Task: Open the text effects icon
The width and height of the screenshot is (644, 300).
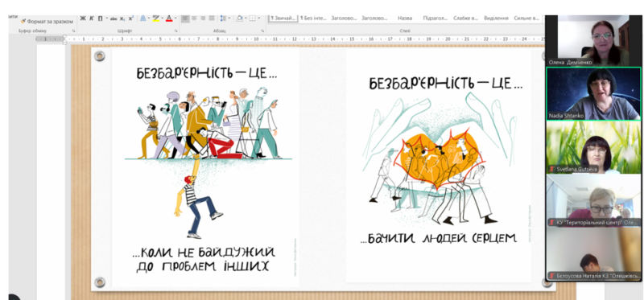Action: tap(142, 18)
